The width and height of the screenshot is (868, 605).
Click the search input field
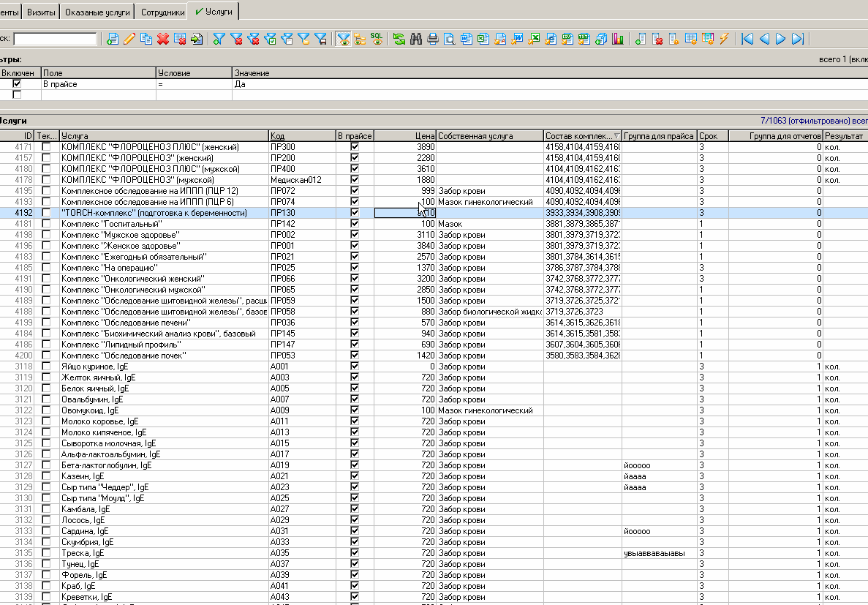[x=55, y=40]
